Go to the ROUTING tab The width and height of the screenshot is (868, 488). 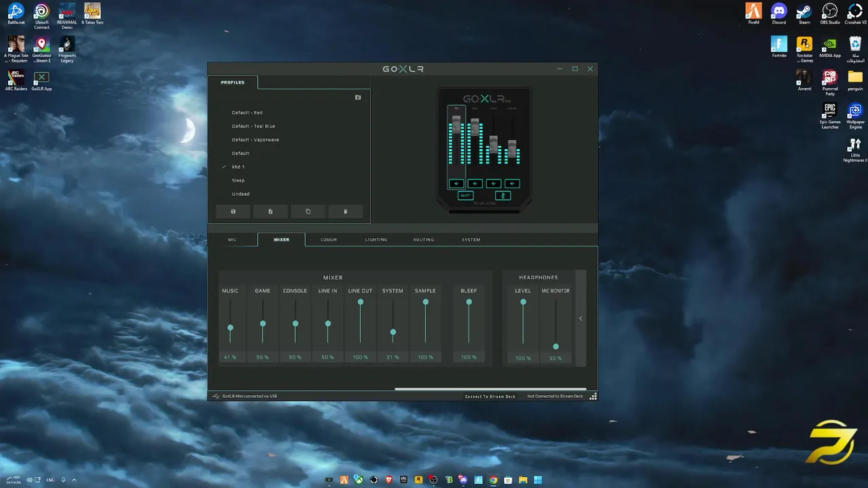[424, 239]
